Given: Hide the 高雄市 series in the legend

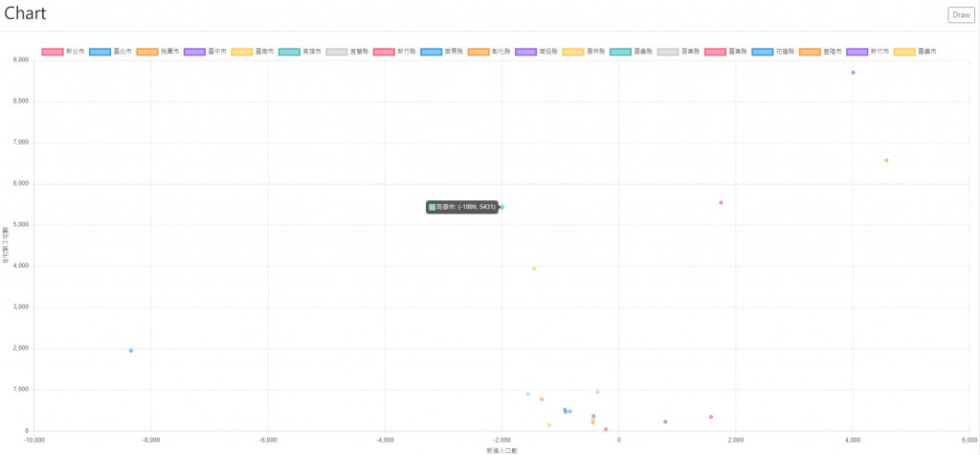Looking at the screenshot, I should click(x=300, y=52).
